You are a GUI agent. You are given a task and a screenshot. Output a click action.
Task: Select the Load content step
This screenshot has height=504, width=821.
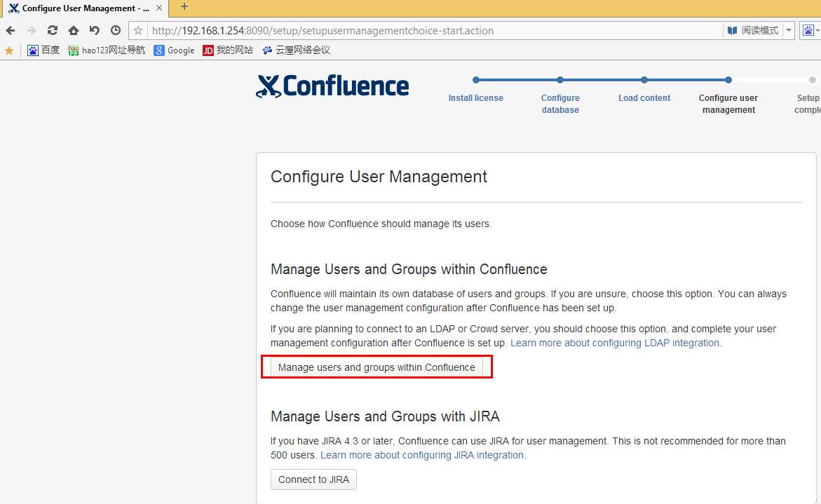tap(644, 98)
